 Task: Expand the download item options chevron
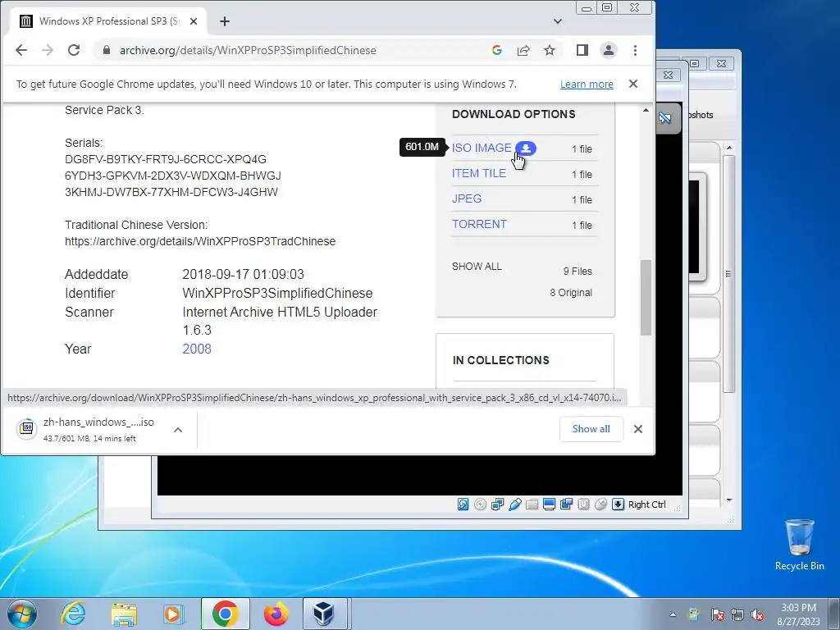pyautogui.click(x=178, y=430)
